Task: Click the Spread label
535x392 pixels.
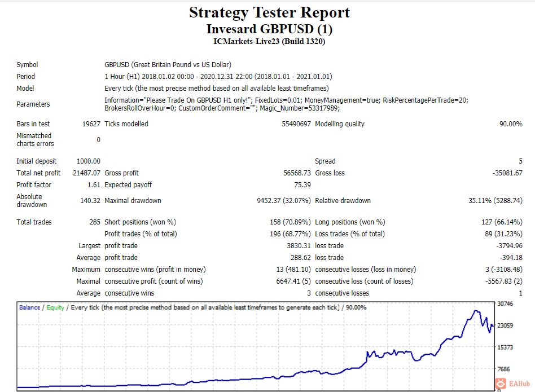Action: 325,161
